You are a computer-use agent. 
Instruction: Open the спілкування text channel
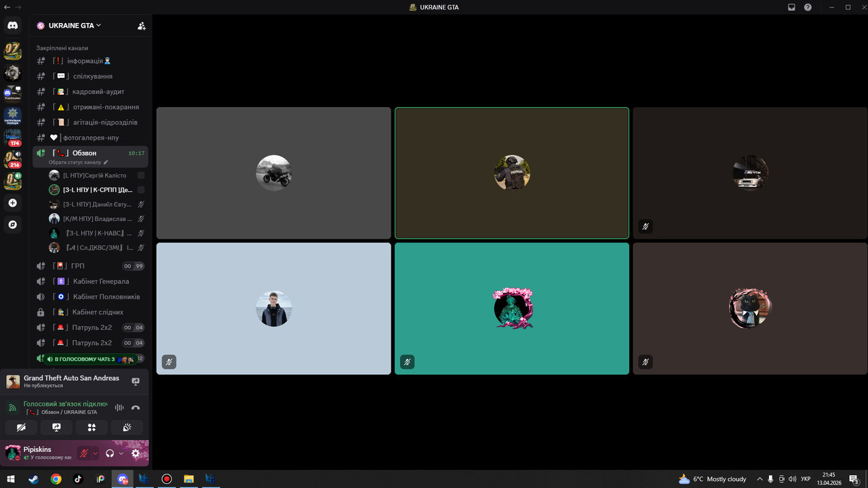click(90, 77)
